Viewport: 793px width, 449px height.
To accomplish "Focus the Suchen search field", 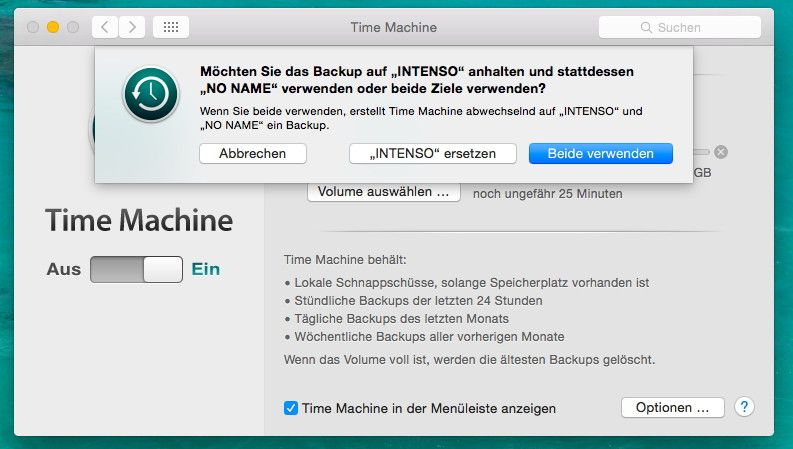I will (x=680, y=27).
